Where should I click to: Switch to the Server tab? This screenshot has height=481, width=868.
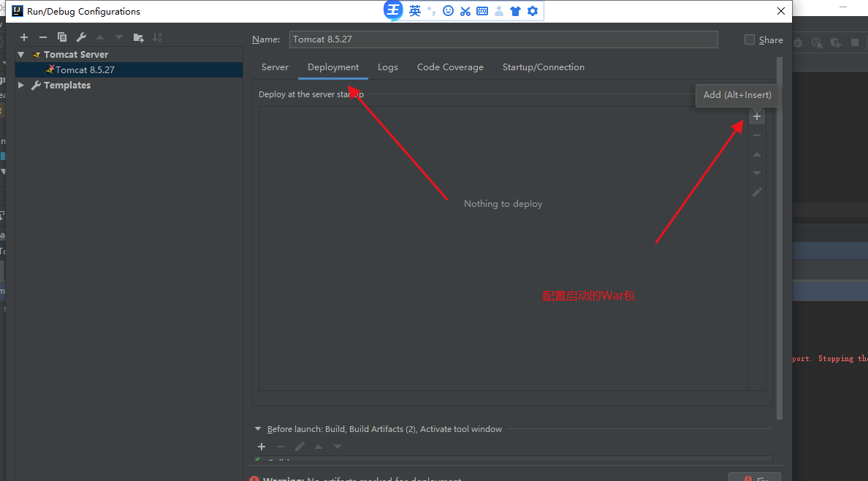pyautogui.click(x=275, y=67)
